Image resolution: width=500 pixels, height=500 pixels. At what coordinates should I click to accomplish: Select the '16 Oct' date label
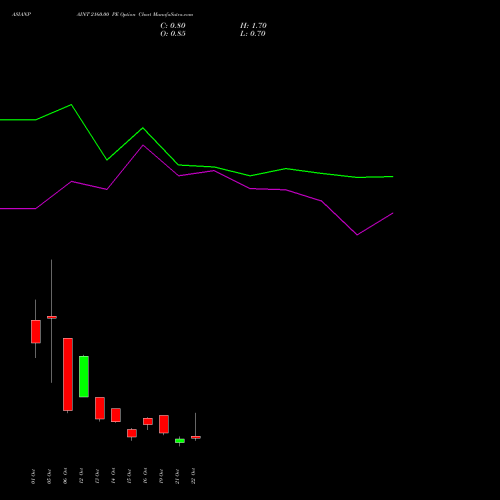pyautogui.click(x=145, y=476)
